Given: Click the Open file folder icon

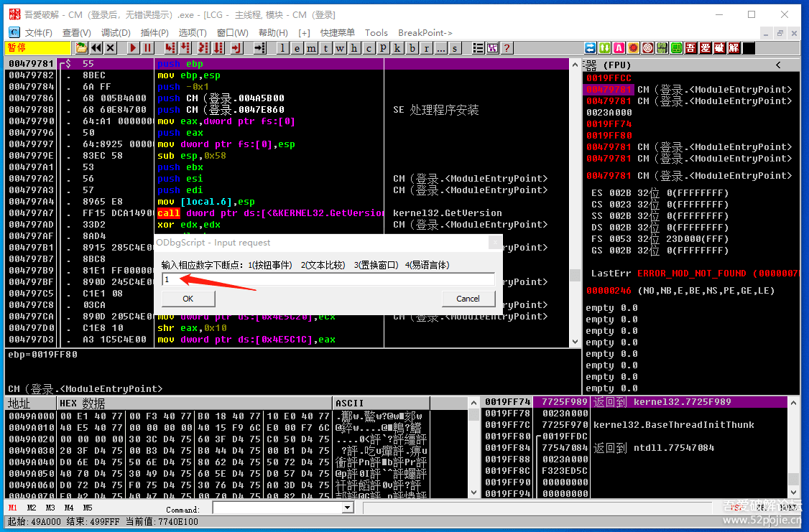Looking at the screenshot, I should pyautogui.click(x=82, y=48).
